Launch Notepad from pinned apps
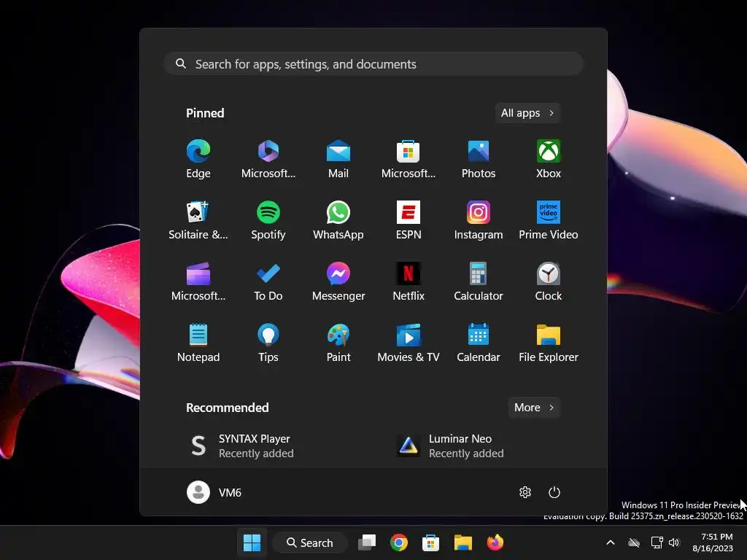 coord(198,343)
